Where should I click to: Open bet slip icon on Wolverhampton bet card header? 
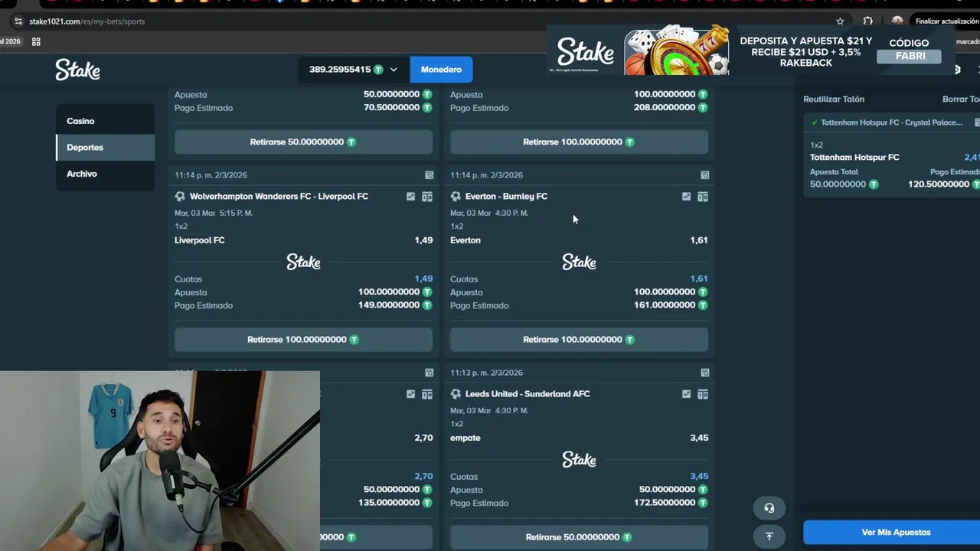(429, 175)
